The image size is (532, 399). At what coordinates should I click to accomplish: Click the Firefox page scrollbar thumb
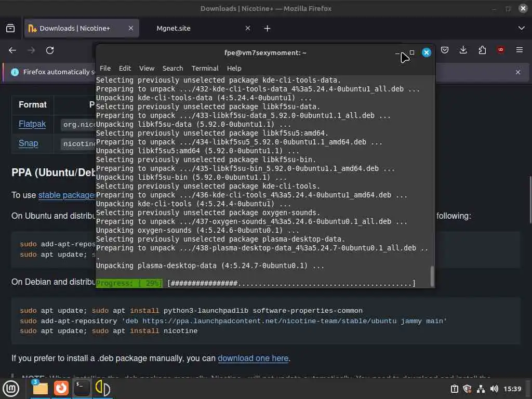coord(530,199)
